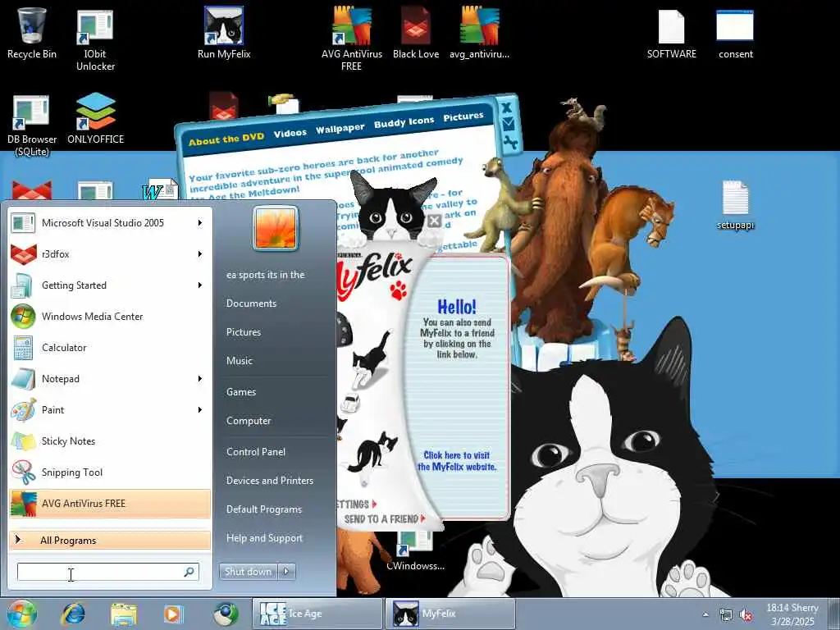The image size is (840, 630).
Task: Switch to MyFelix taskbar button
Action: coord(450,614)
